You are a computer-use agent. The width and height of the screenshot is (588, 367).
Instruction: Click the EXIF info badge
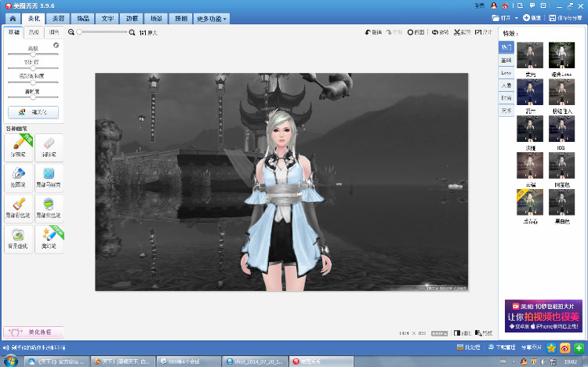tap(440, 333)
